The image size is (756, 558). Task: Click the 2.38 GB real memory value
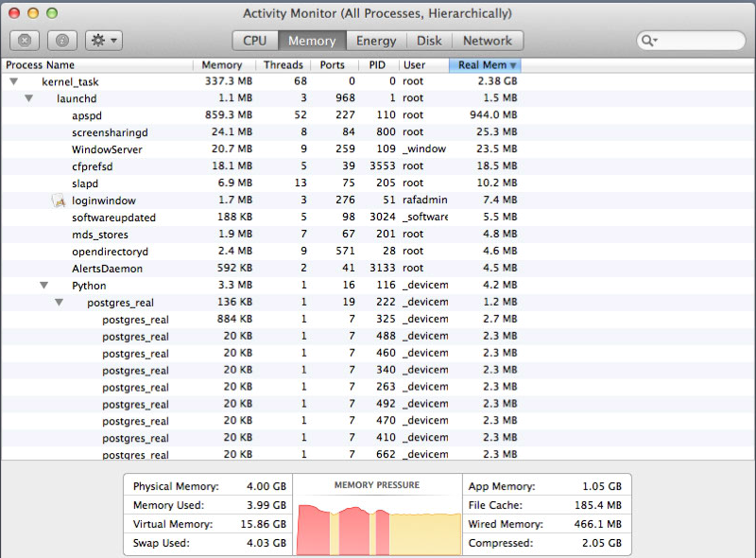[497, 81]
